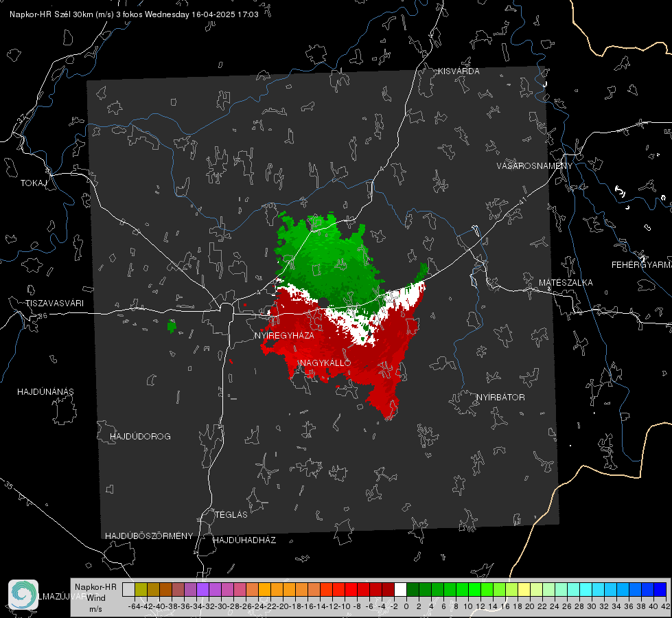Viewport: 672px width, 618px height.
Task: Click the radar title text at top
Action: 134,14
